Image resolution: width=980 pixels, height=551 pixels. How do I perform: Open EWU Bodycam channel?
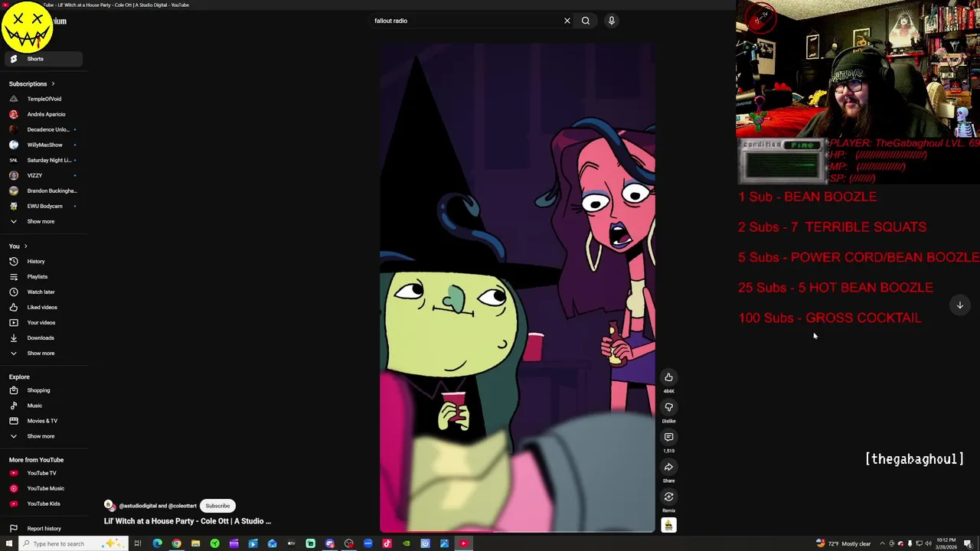tap(43, 206)
